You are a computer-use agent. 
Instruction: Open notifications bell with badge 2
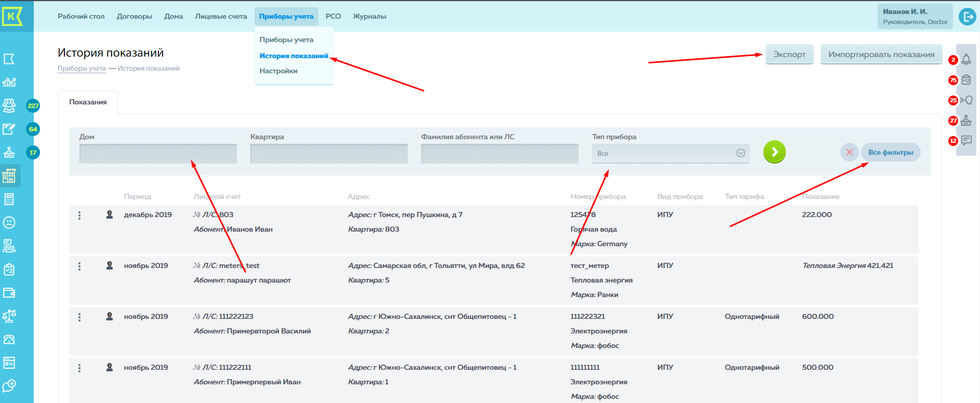pyautogui.click(x=966, y=59)
